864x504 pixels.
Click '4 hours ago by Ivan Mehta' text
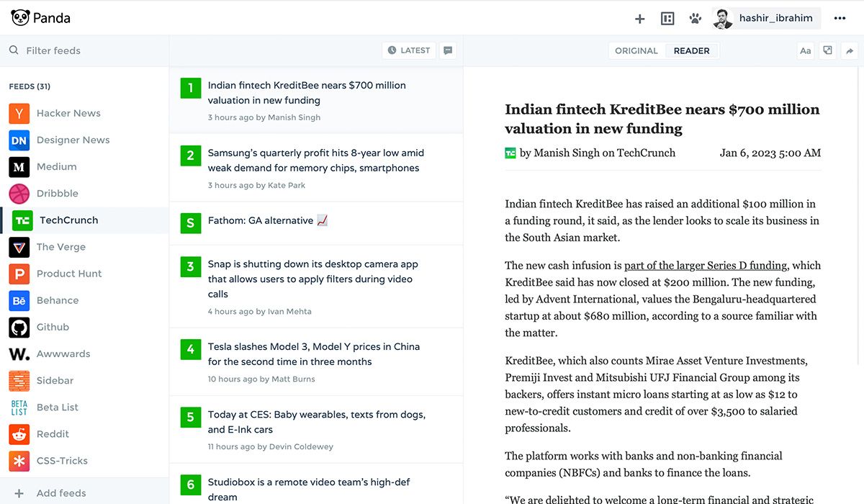click(260, 312)
